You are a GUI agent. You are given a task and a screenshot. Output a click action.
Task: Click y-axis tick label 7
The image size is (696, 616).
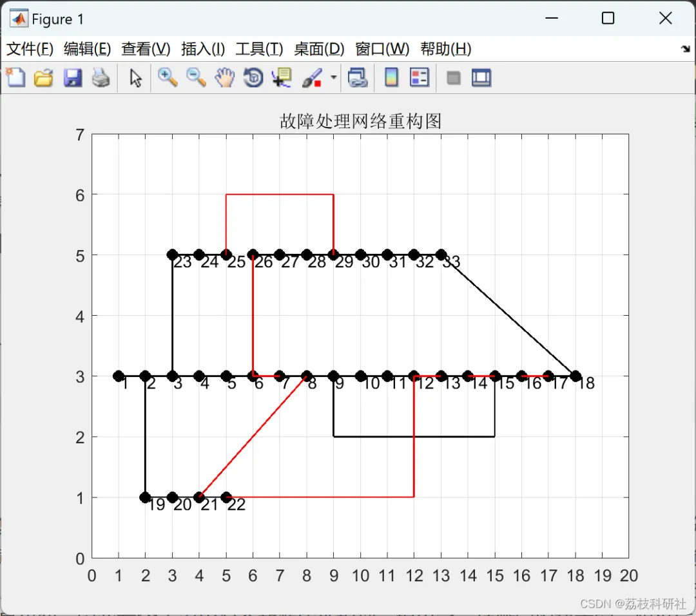pos(80,135)
